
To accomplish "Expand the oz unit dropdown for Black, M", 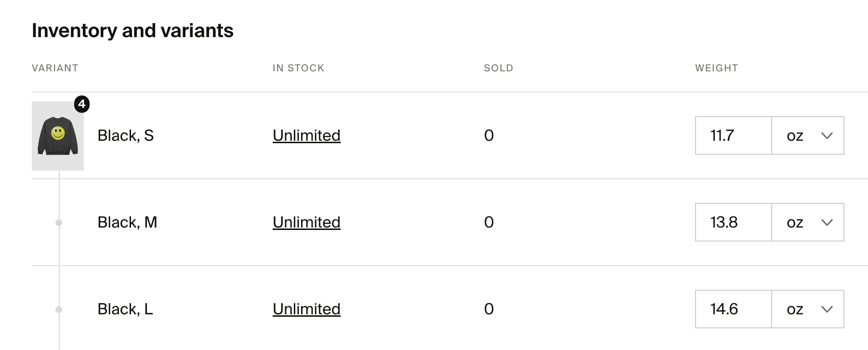I will click(x=808, y=222).
